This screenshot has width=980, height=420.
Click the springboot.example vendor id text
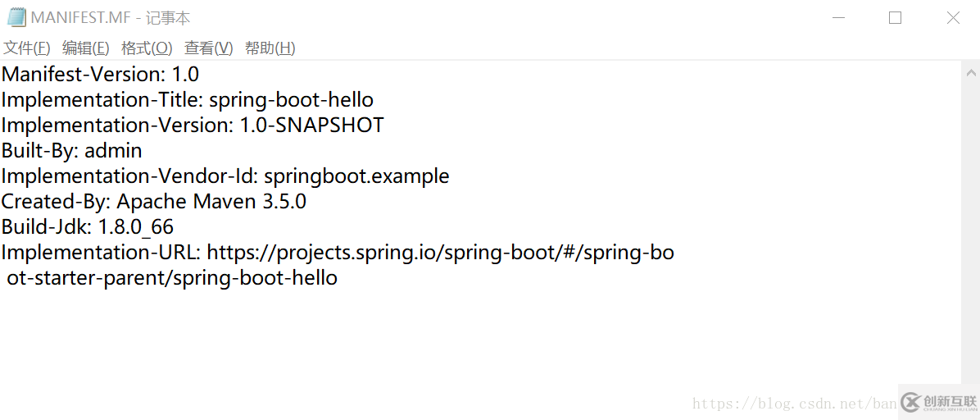coord(357,176)
